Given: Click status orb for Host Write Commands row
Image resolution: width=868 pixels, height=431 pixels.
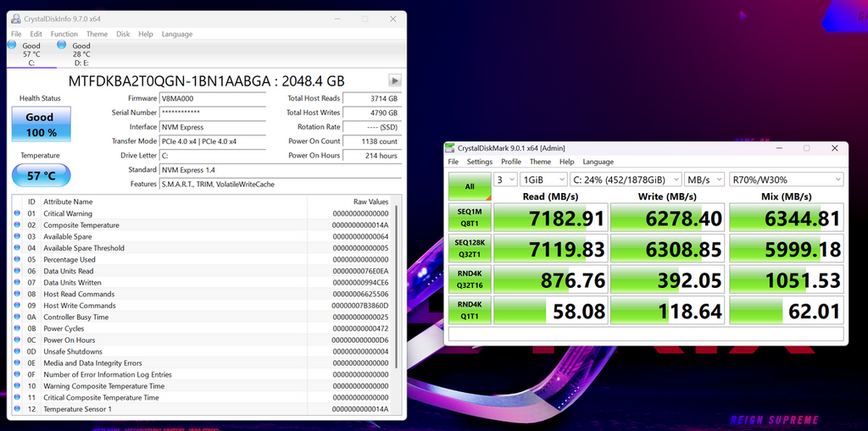Looking at the screenshot, I should pos(17,306).
